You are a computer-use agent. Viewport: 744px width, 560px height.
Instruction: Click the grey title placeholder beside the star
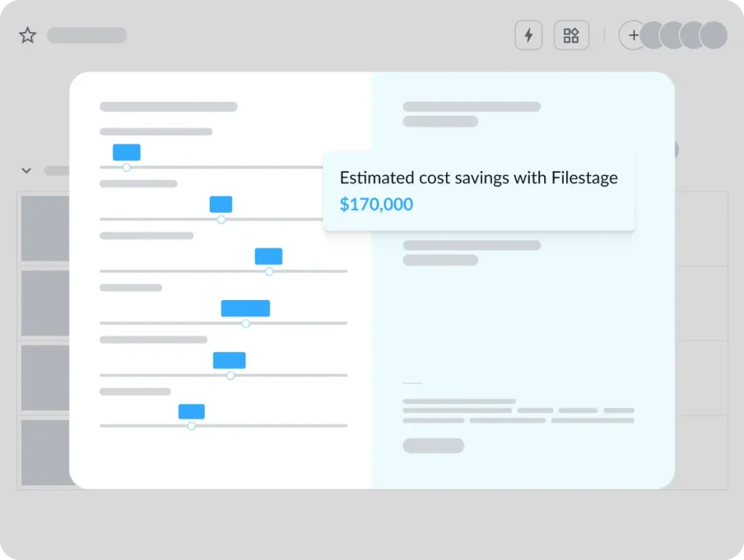(x=86, y=36)
